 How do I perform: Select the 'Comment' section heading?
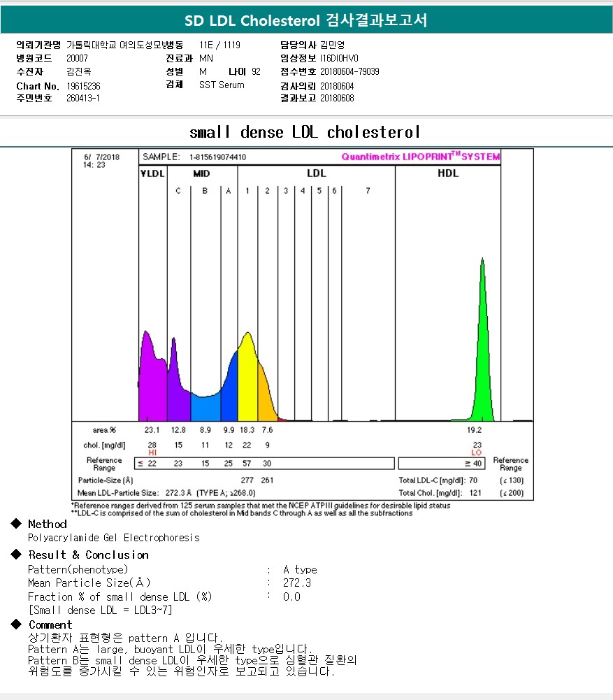pos(50,624)
